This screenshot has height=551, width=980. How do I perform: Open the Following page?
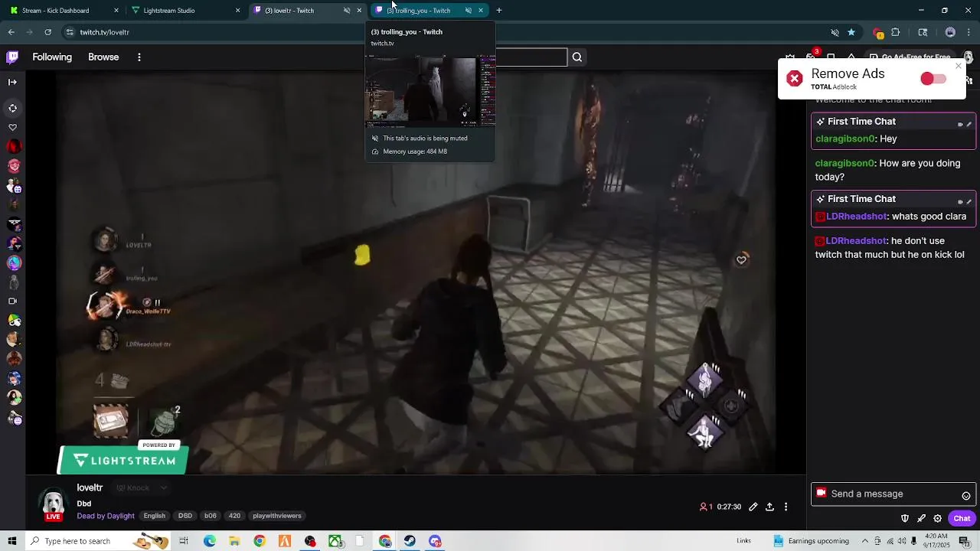(x=52, y=57)
